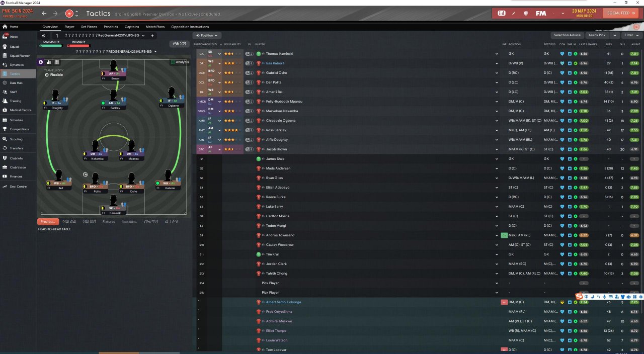Expand REDGENERAL4231VLIFS-BG formation title dropdown
This screenshot has width=644, height=354.
point(155,51)
